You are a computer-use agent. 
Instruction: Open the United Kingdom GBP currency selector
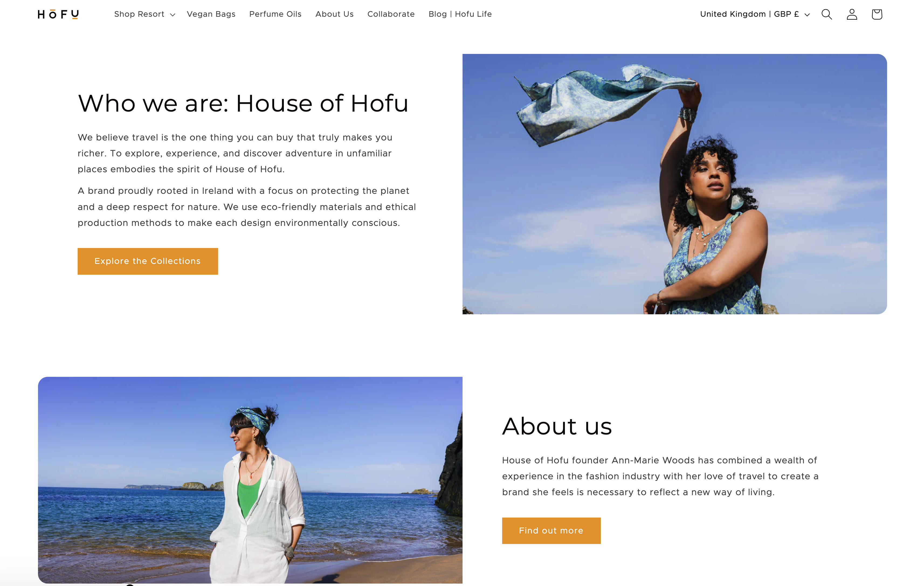(x=755, y=14)
